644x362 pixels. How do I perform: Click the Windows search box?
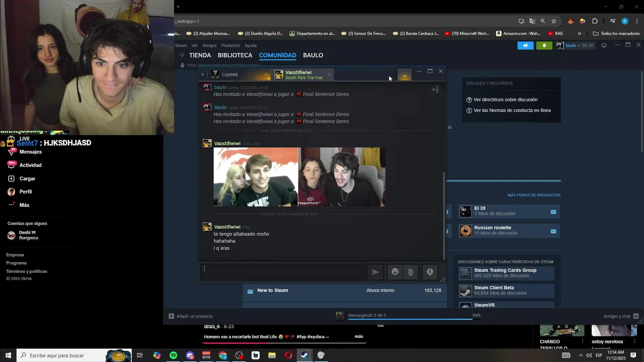[74, 355]
